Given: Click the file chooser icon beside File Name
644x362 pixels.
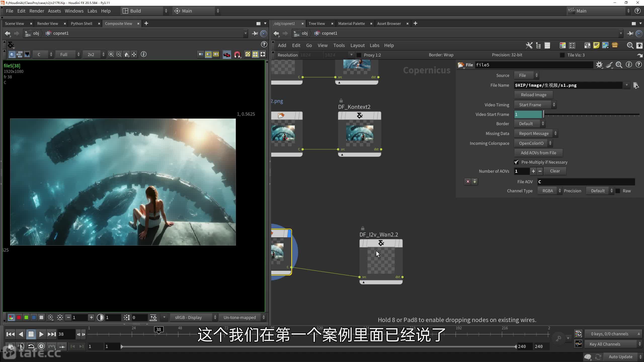Looking at the screenshot, I should (636, 85).
